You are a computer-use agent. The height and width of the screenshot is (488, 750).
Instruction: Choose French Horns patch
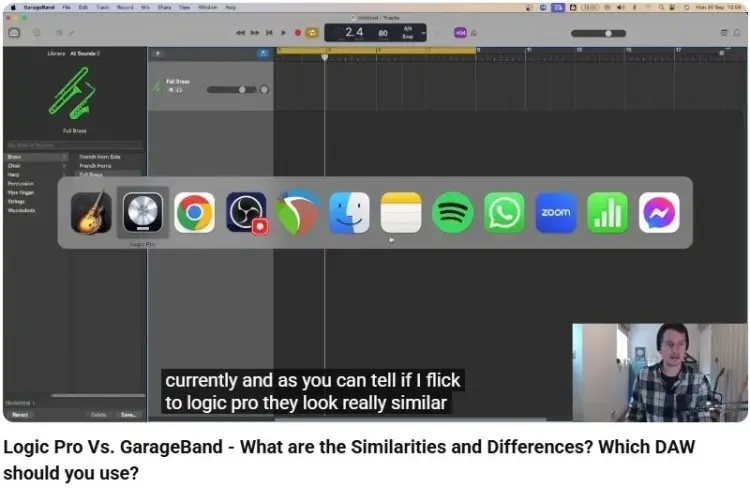[x=95, y=166]
